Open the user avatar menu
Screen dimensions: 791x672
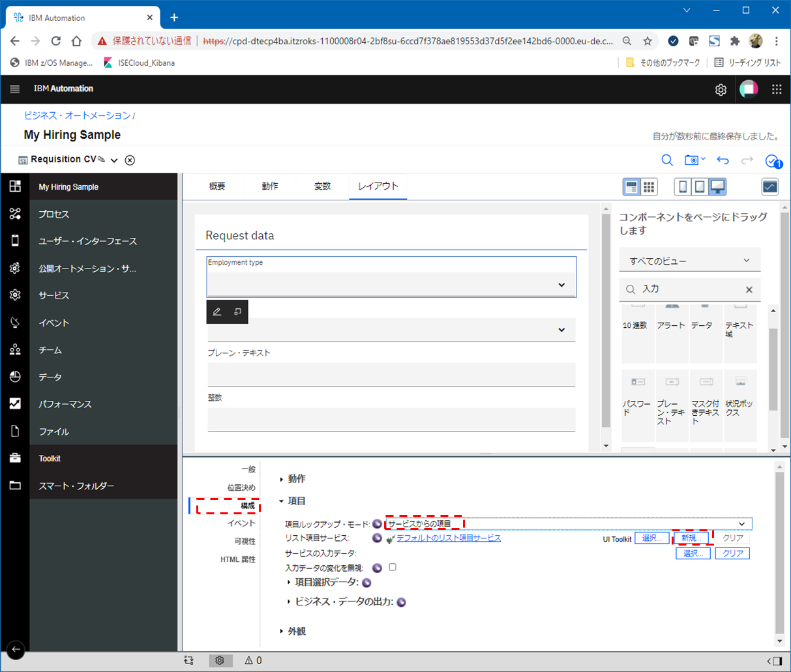point(749,89)
